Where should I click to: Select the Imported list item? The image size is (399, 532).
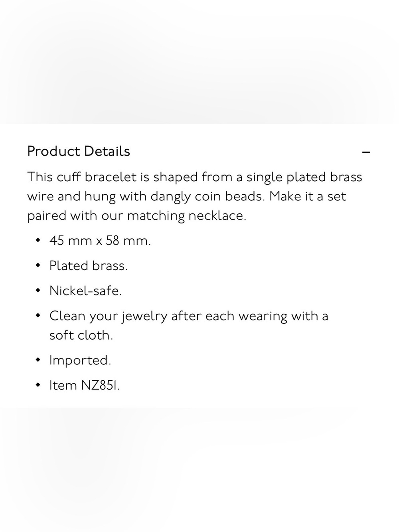[80, 360]
